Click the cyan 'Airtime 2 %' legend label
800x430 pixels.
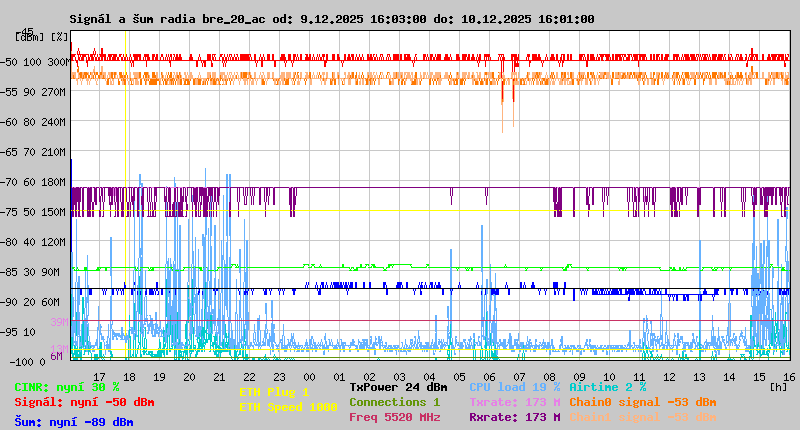coord(607,387)
